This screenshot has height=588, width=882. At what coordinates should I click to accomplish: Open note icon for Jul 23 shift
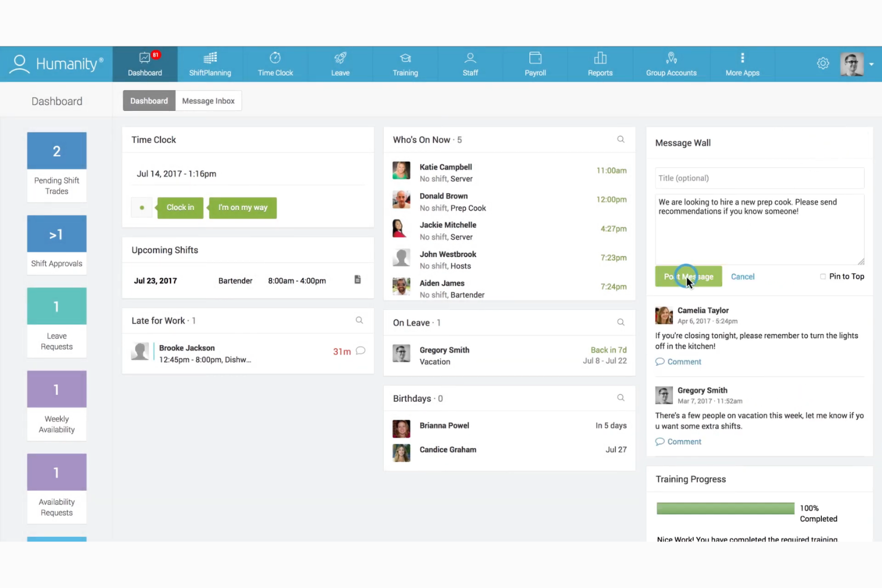pos(358,279)
